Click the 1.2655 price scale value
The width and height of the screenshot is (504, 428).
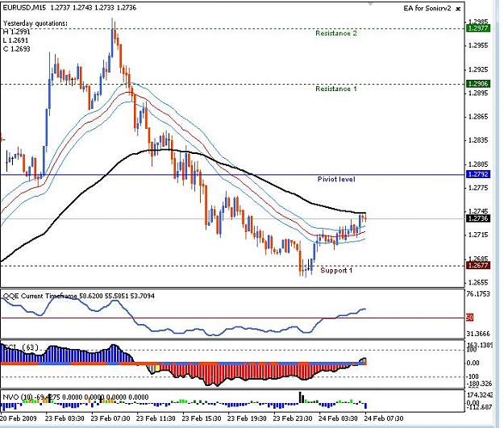479,283
